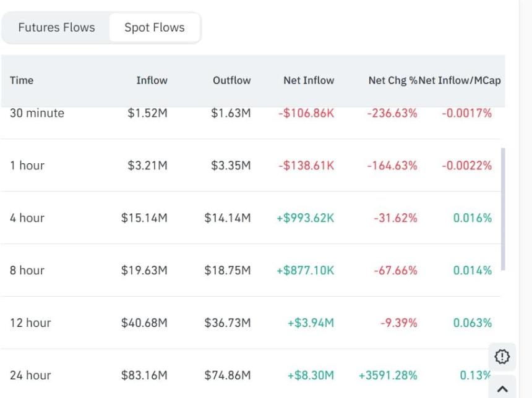Select the 12 hour row label

(x=30, y=323)
